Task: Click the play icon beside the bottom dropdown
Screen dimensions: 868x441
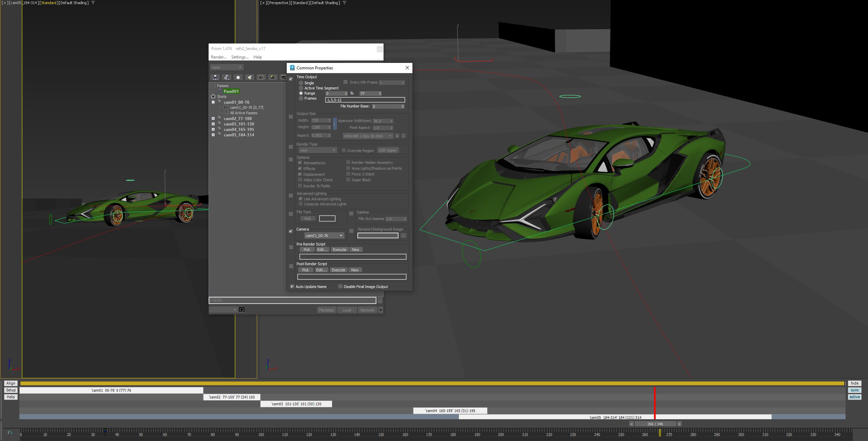Action: click(x=242, y=309)
